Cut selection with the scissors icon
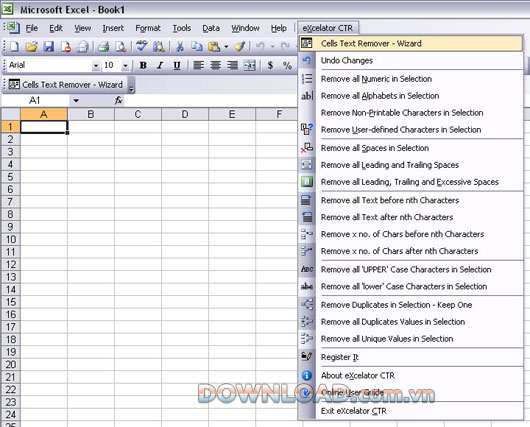Image resolution: width=530 pixels, height=427 pixels. (x=180, y=46)
